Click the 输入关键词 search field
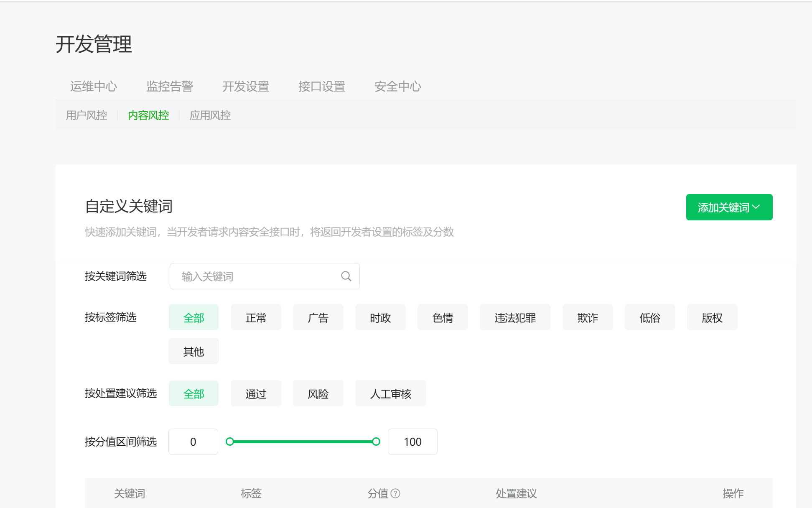Screen dimensions: 812x508 [255, 276]
